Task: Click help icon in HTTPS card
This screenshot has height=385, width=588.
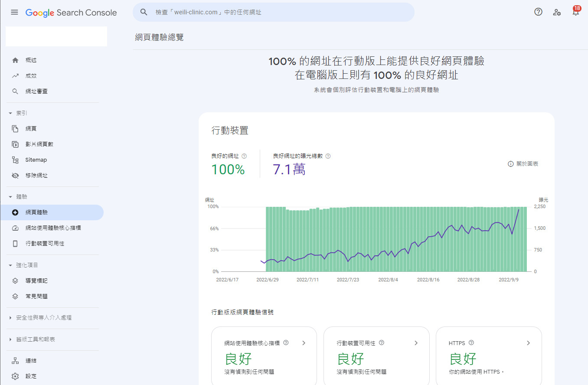Action: pyautogui.click(x=471, y=343)
